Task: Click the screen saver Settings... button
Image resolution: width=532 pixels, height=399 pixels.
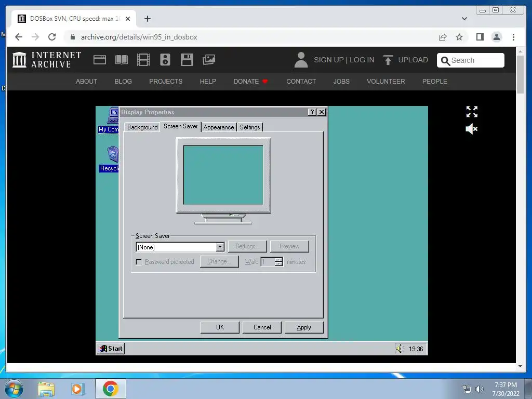Action: coord(247,246)
